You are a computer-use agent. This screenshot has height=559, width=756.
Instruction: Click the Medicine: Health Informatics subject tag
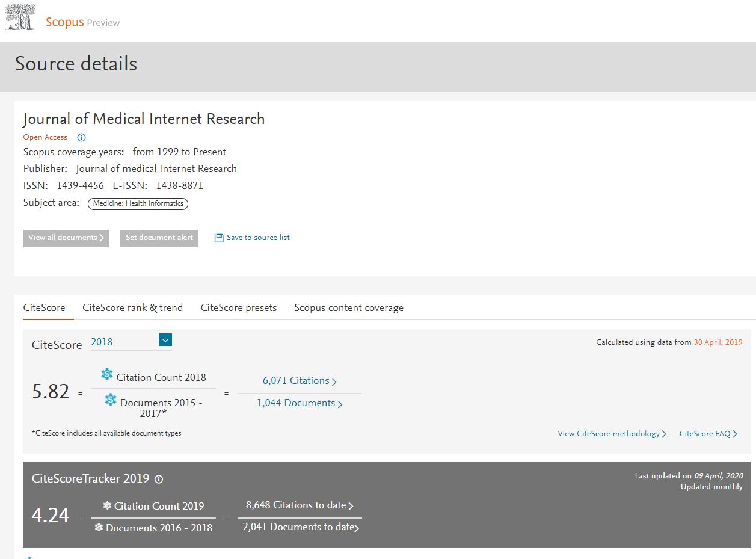pyautogui.click(x=138, y=203)
